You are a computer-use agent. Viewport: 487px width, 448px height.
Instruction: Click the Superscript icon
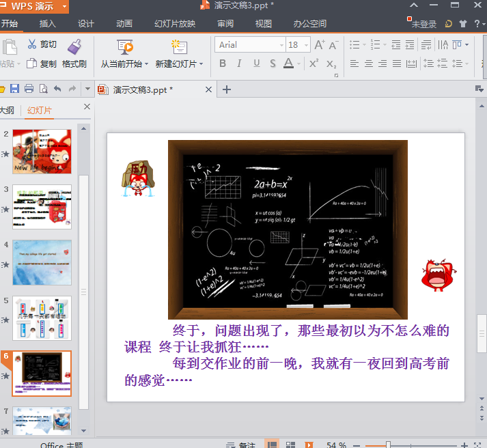click(x=314, y=64)
